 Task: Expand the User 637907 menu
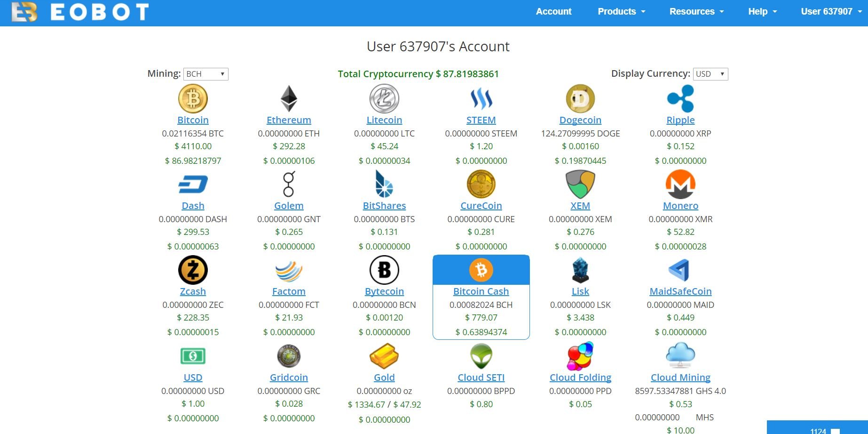pyautogui.click(x=831, y=12)
